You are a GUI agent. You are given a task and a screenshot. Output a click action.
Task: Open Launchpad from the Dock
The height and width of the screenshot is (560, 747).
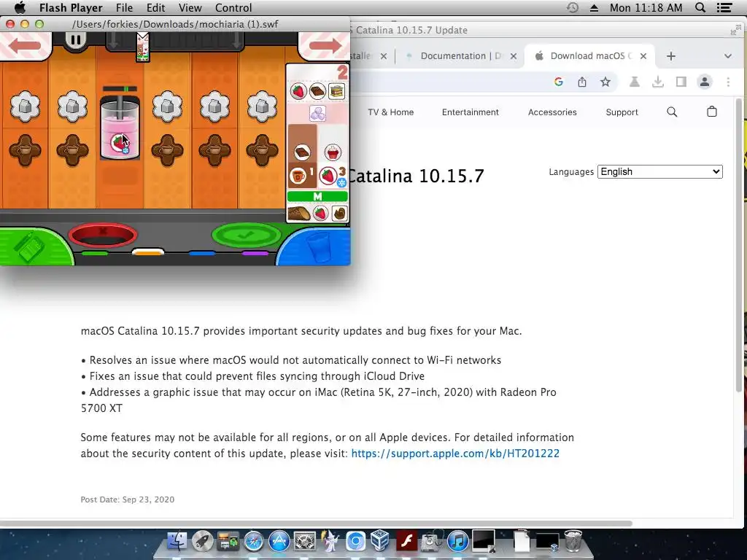pos(203,542)
